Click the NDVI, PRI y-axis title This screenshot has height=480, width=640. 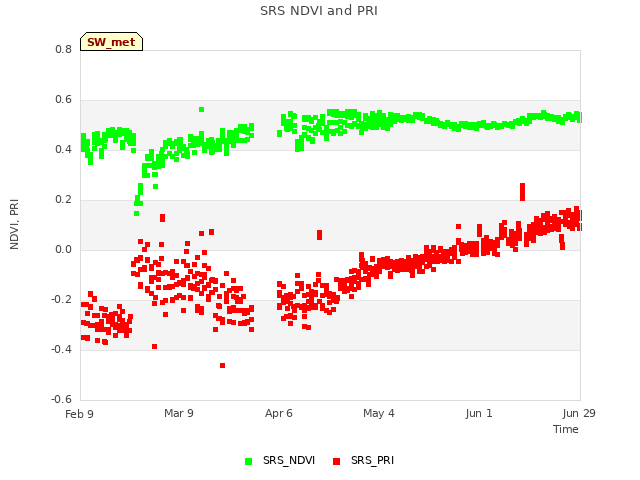[x=14, y=224]
